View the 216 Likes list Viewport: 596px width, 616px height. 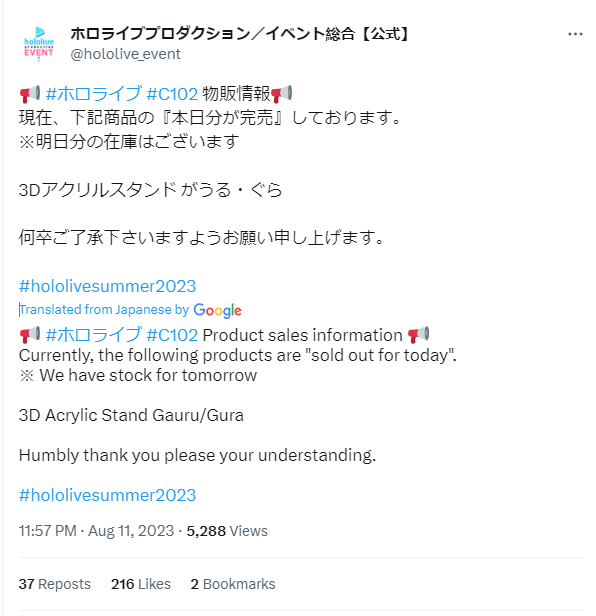pos(141,584)
